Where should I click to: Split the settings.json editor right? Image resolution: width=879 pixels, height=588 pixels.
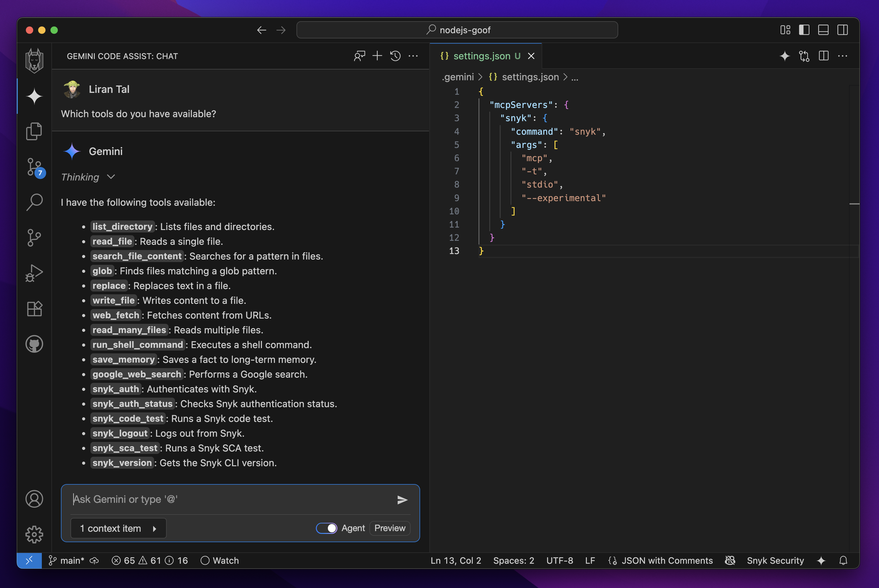point(824,56)
